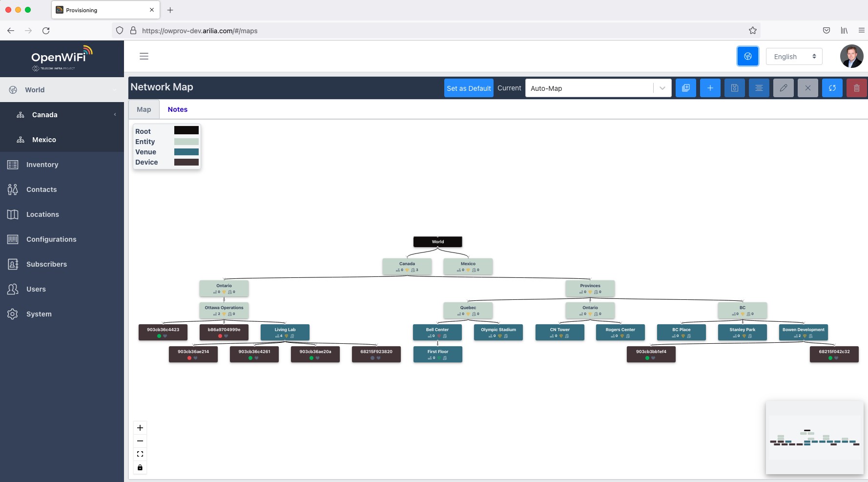The height and width of the screenshot is (482, 868).
Task: Click the fit view icon on map
Action: pos(140,454)
